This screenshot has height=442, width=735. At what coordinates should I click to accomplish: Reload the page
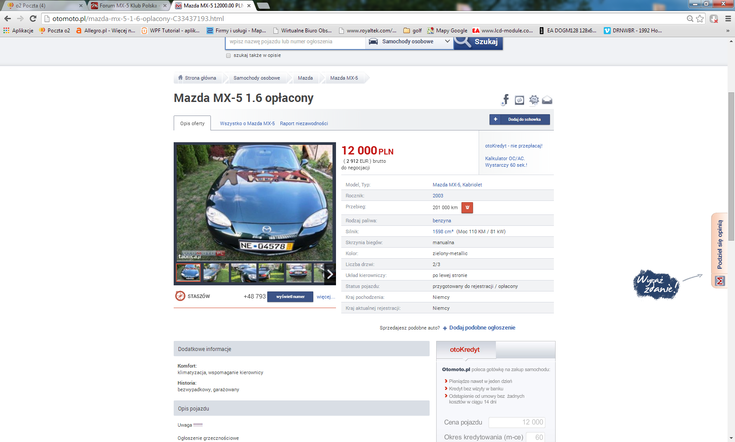click(x=33, y=19)
